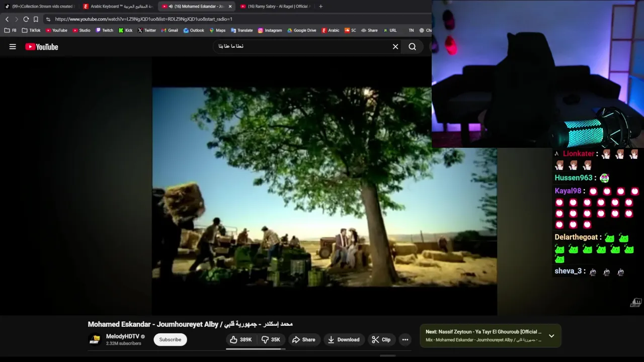This screenshot has height=362, width=644.
Task: Click Kayal98 username in chat overlay
Action: tap(568, 191)
